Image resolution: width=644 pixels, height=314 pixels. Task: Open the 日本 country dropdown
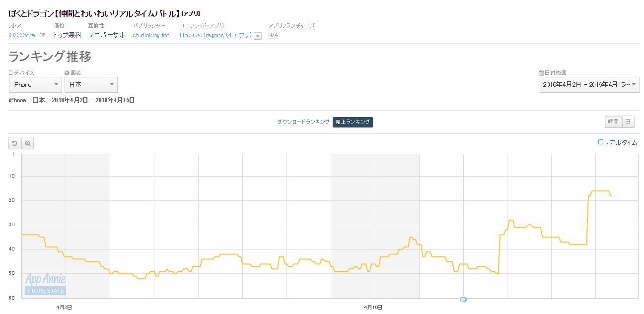click(x=91, y=85)
